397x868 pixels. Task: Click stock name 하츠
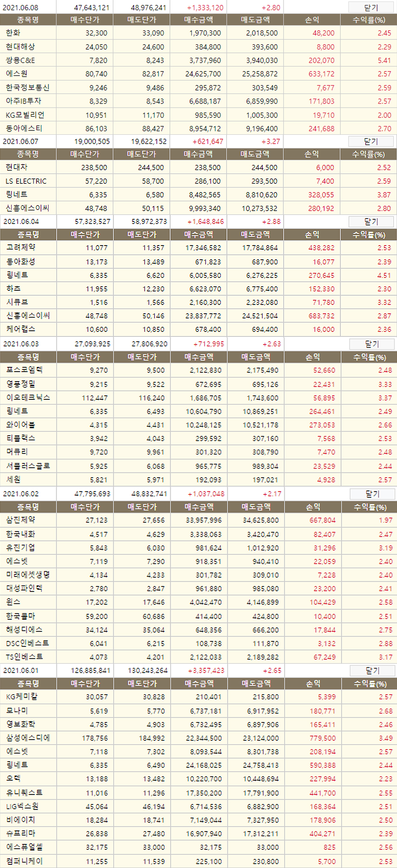(14, 289)
